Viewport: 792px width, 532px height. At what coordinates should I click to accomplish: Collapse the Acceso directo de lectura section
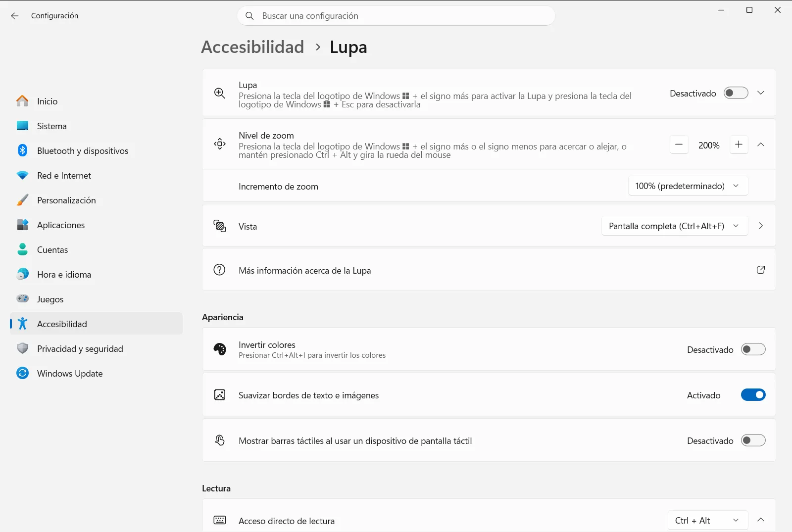pos(761,520)
